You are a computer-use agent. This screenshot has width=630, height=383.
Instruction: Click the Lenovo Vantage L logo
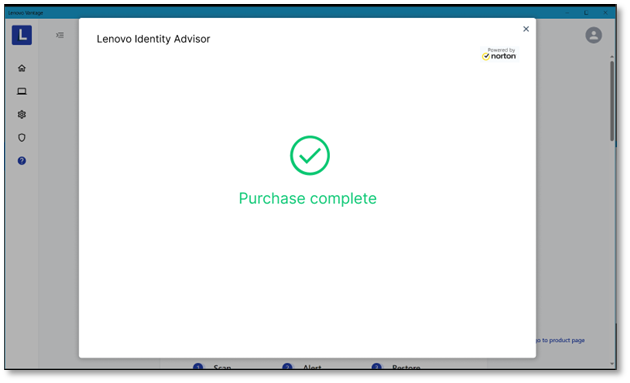coord(22,35)
